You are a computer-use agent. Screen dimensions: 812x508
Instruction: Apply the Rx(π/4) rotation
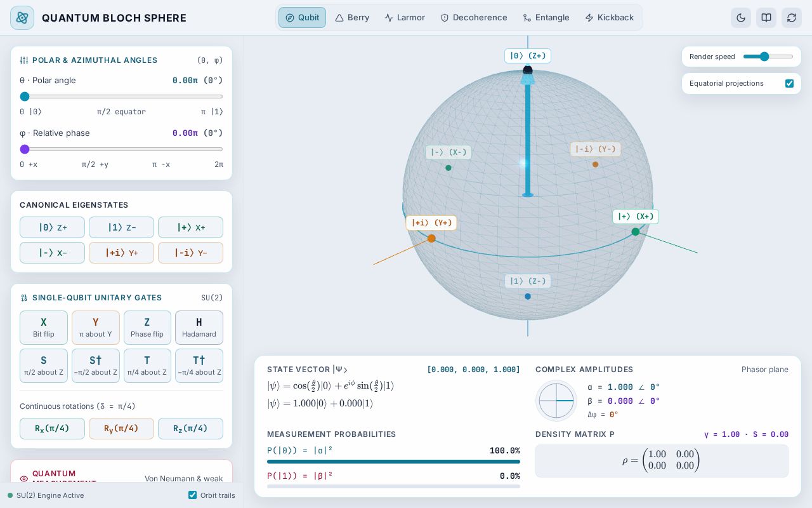coord(52,429)
